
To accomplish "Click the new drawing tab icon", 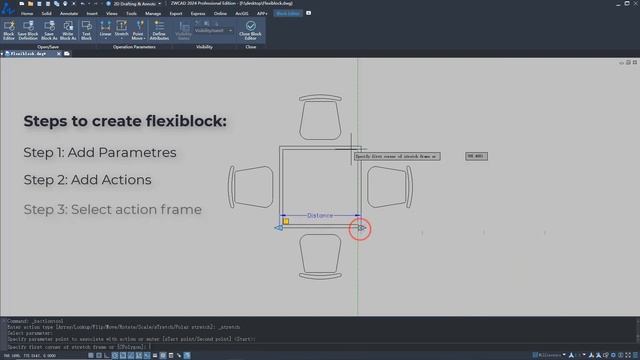I will pos(67,53).
